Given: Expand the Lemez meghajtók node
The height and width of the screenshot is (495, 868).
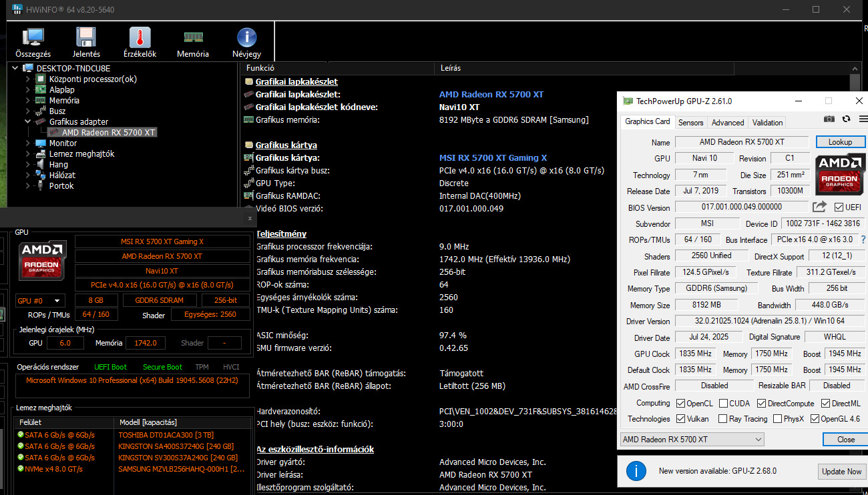Looking at the screenshot, I should point(28,153).
